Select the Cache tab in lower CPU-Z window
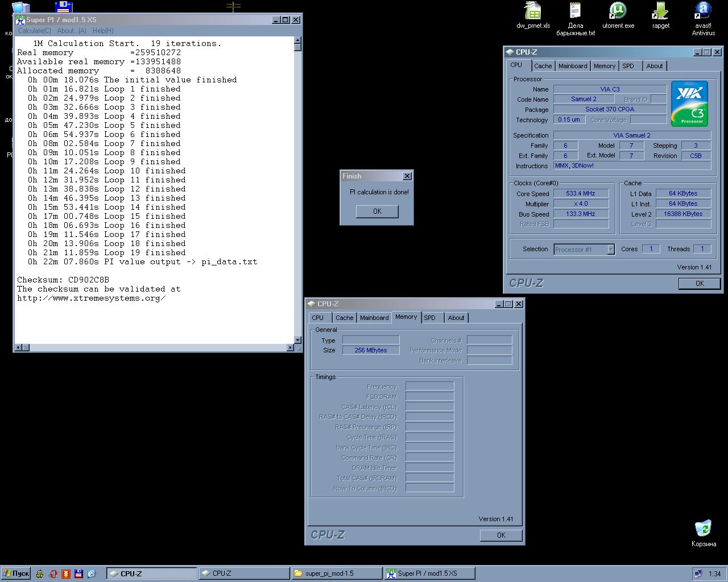The image size is (728, 582). click(344, 318)
